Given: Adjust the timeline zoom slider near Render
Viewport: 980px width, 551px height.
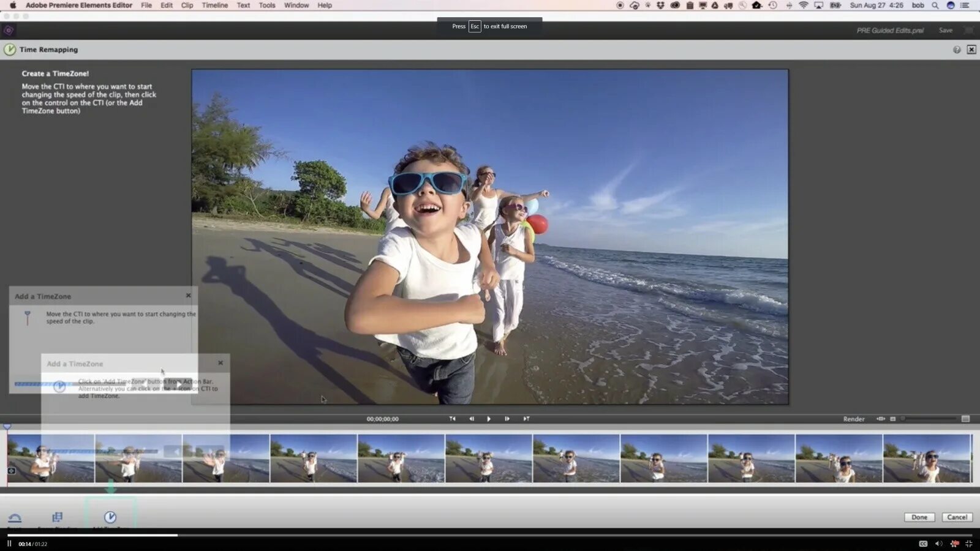Looking at the screenshot, I should point(902,419).
